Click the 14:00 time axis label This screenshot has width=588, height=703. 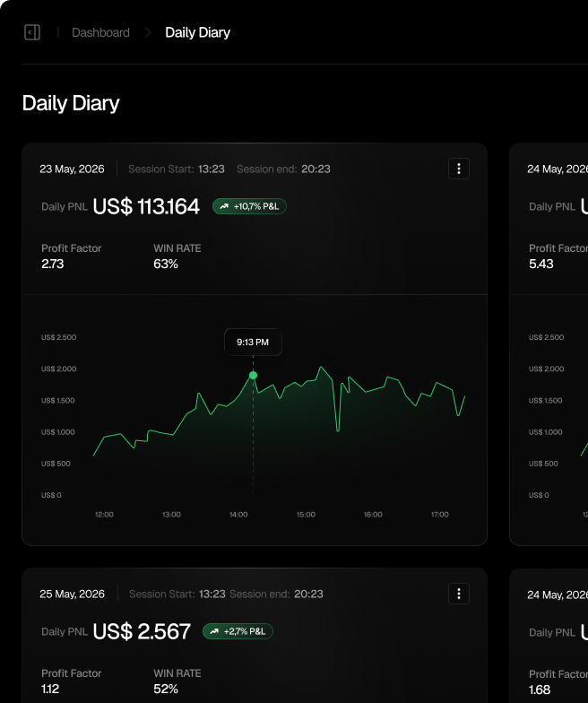tap(238, 515)
